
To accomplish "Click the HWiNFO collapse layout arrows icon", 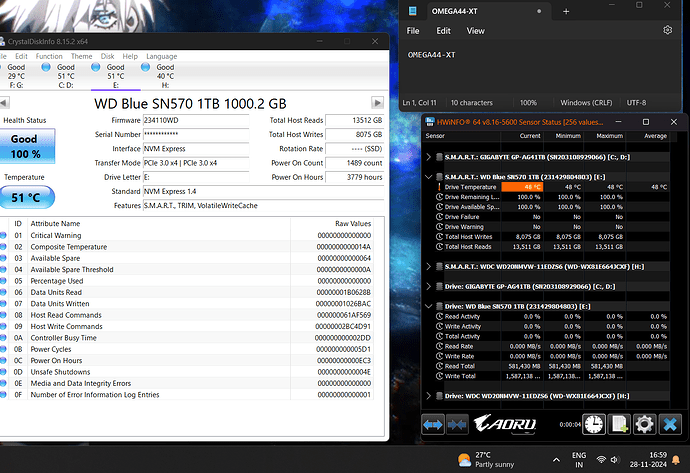I will point(457,424).
